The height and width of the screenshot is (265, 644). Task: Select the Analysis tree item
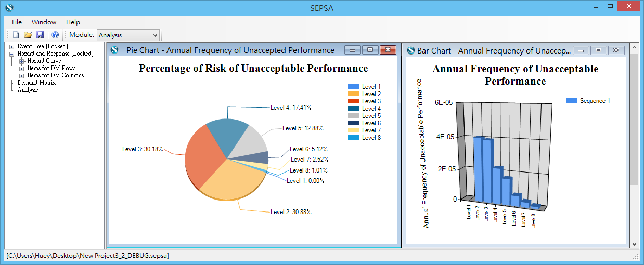click(28, 90)
